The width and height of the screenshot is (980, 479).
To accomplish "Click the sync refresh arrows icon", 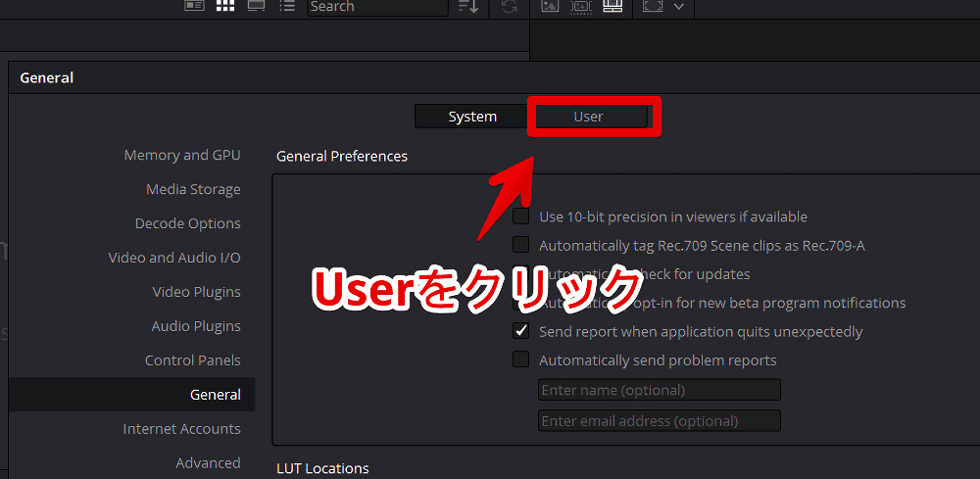I will [510, 6].
